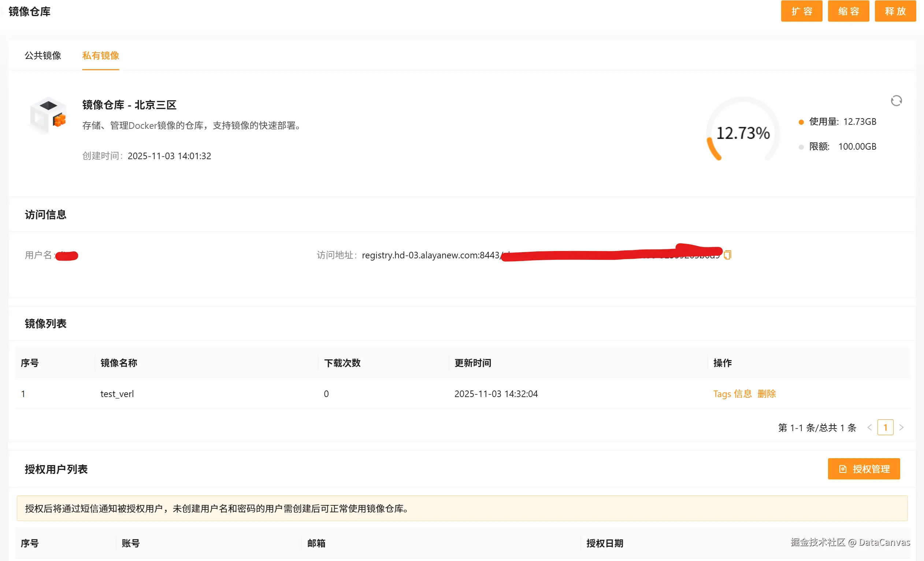Delete the test_verl image

click(767, 394)
